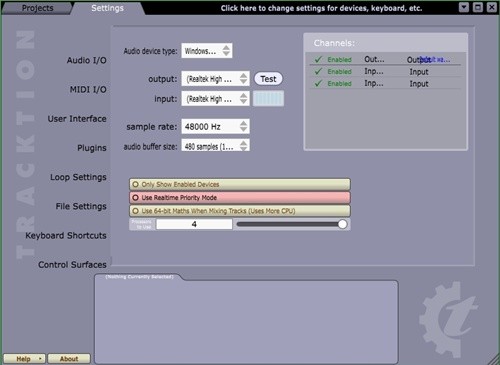Open the sample rate dropdown
Viewport: 500px width, 365px height.
215,127
